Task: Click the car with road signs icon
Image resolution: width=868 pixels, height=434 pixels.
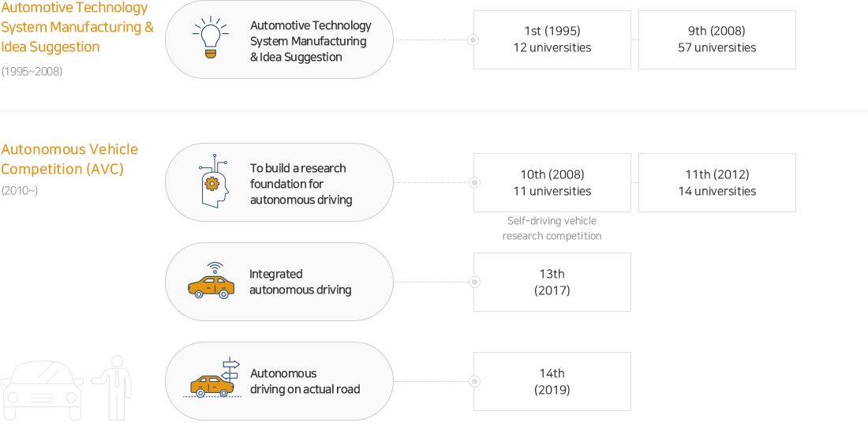Action: [x=212, y=379]
